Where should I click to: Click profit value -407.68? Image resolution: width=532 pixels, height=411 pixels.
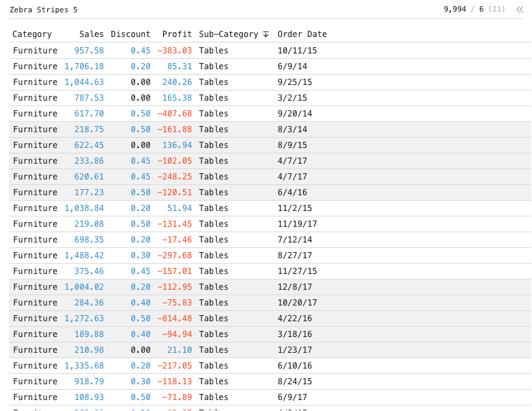coord(175,114)
